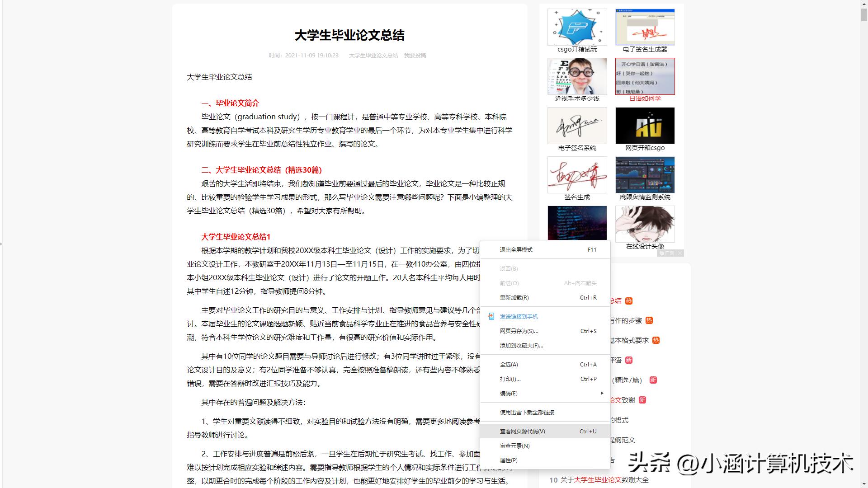
Task: Expand the 编码(E) submenu arrow
Action: 602,393
